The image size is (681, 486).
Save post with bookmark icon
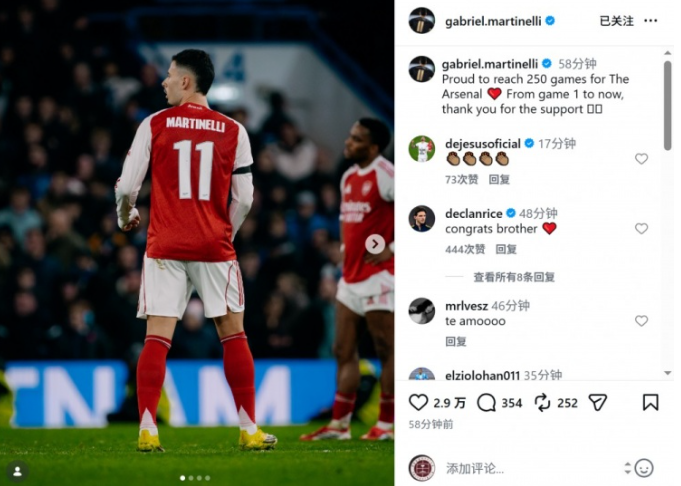[650, 402]
